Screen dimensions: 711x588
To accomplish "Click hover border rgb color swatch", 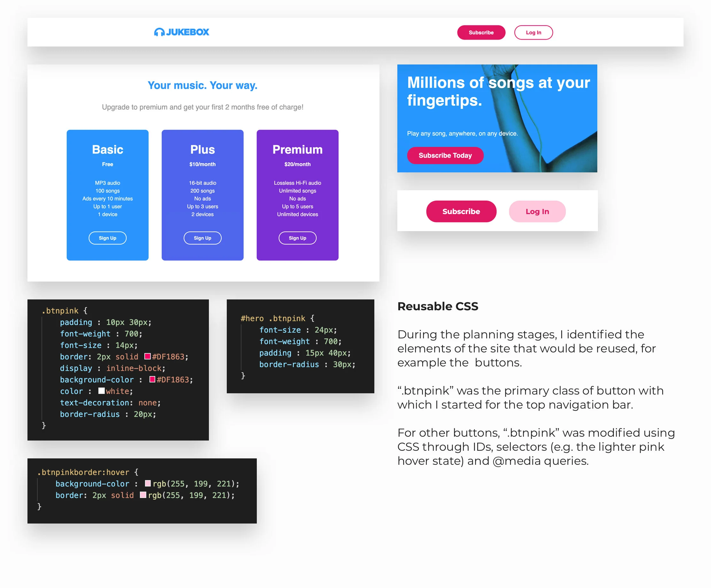I will point(143,494).
